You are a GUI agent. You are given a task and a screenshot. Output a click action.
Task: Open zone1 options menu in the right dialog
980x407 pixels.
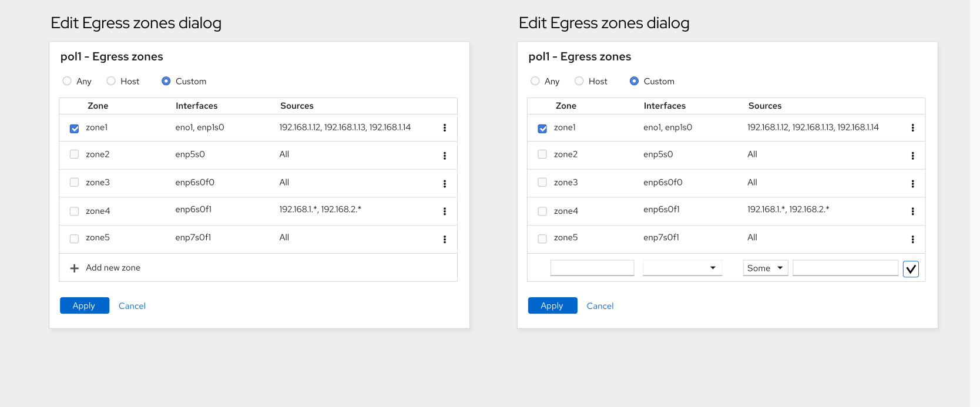coord(913,127)
